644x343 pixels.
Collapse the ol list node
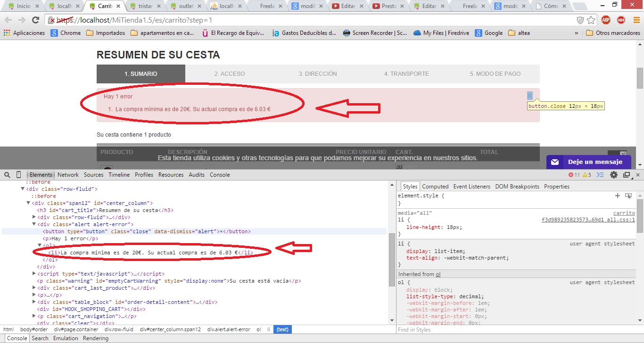(40, 245)
